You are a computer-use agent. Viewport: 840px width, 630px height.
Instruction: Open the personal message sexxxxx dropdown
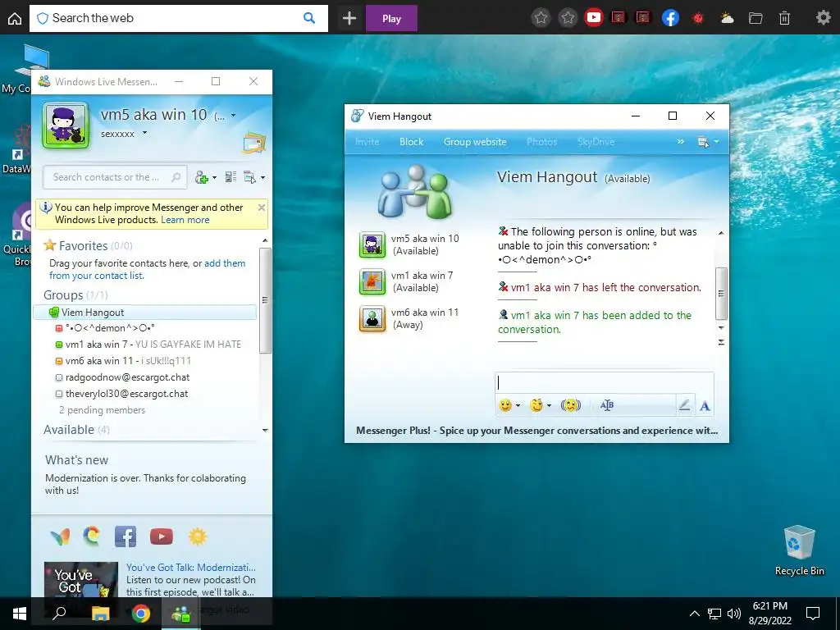pyautogui.click(x=144, y=133)
